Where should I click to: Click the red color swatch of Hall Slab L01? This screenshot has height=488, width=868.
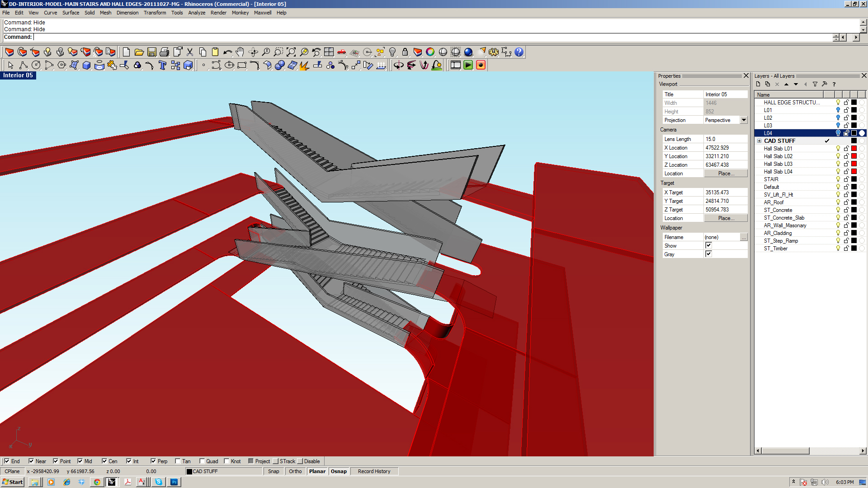coord(854,148)
